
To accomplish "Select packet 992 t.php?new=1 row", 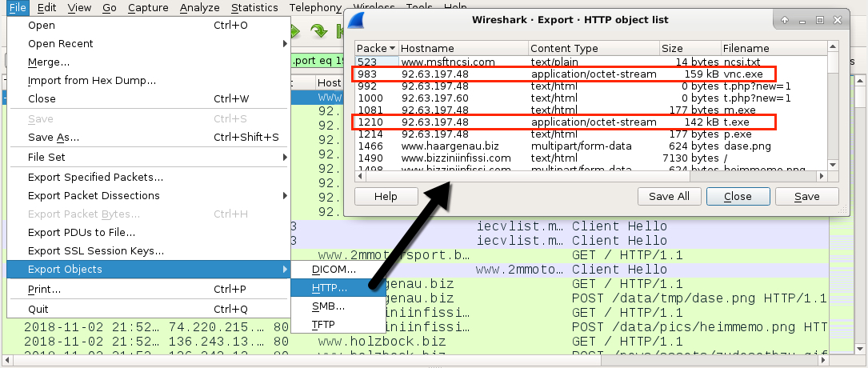I will point(591,86).
